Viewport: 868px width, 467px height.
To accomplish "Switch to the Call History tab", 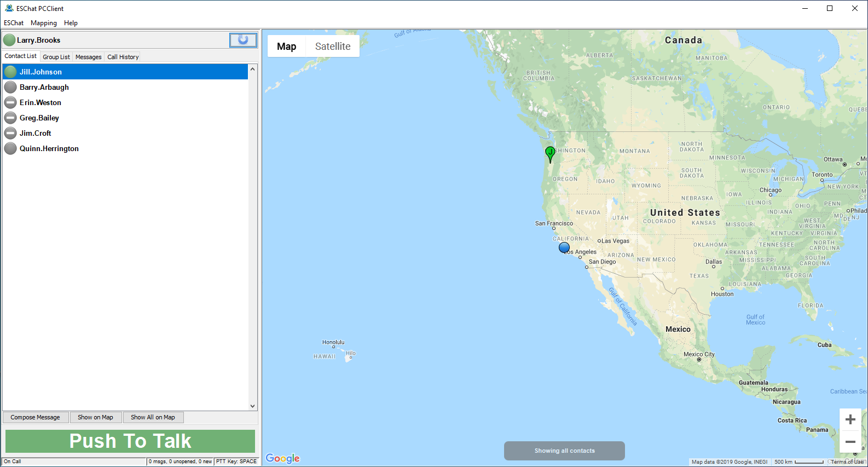I will [123, 57].
